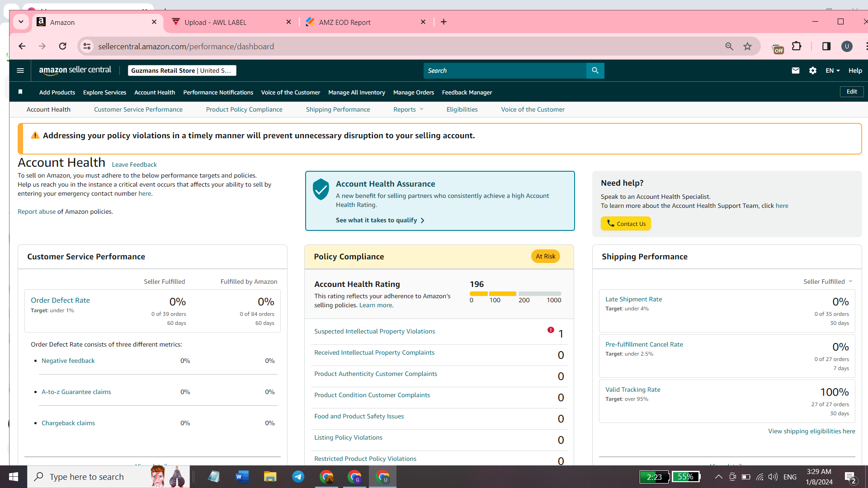Toggle the browser side panel
This screenshot has width=868, height=488.
826,46
